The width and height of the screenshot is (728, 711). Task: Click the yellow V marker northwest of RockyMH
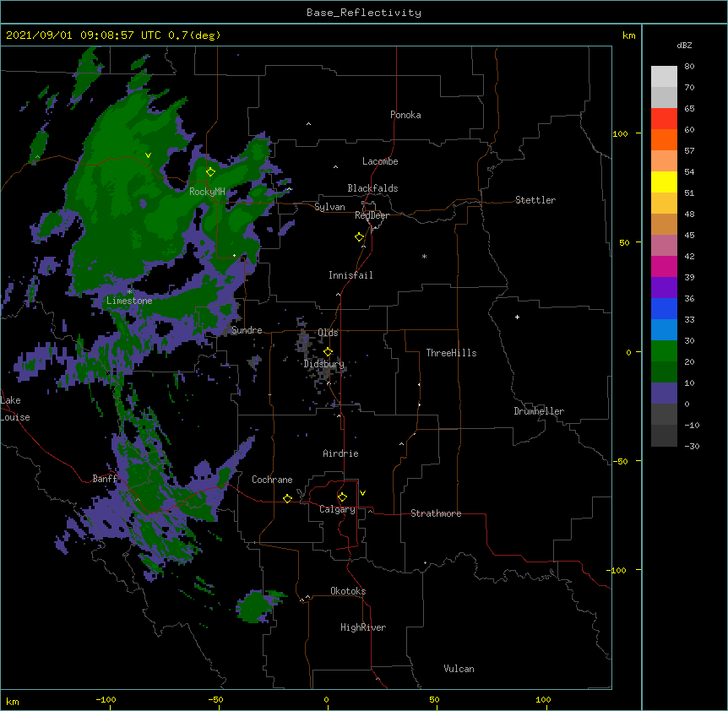click(148, 155)
